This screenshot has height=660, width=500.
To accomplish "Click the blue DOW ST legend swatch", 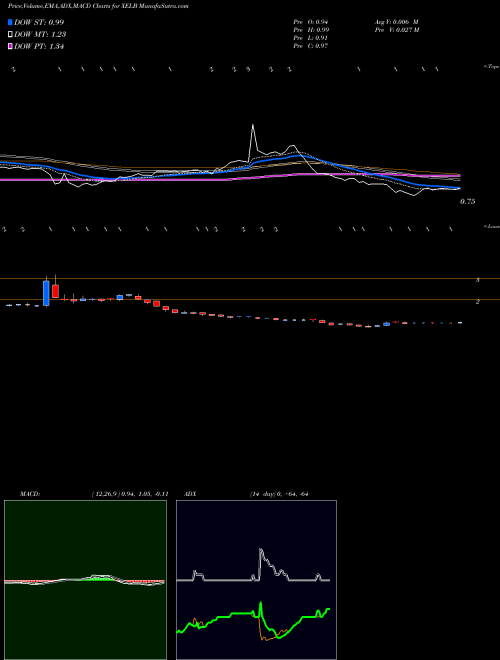I will (x=11, y=22).
